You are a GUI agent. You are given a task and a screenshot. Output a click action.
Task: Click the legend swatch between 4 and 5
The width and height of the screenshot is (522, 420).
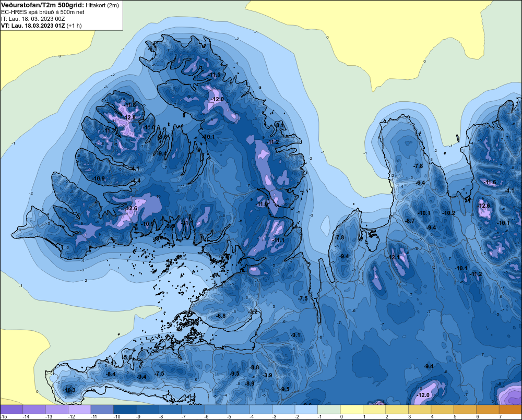point(443,410)
